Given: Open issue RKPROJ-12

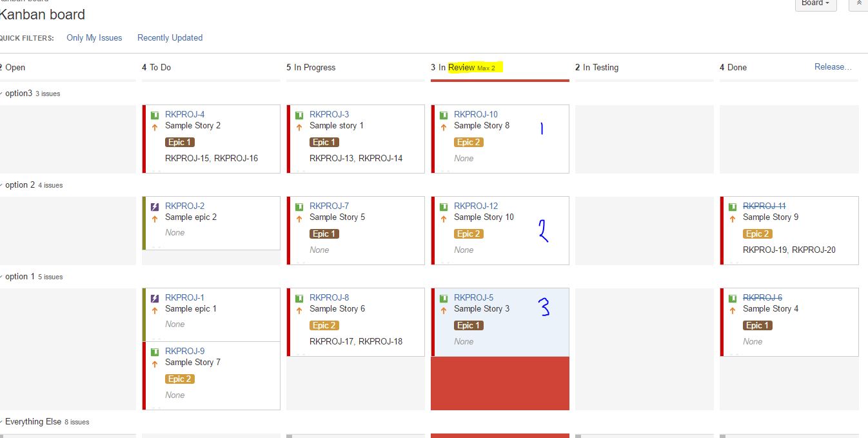Looking at the screenshot, I should pyautogui.click(x=476, y=206).
